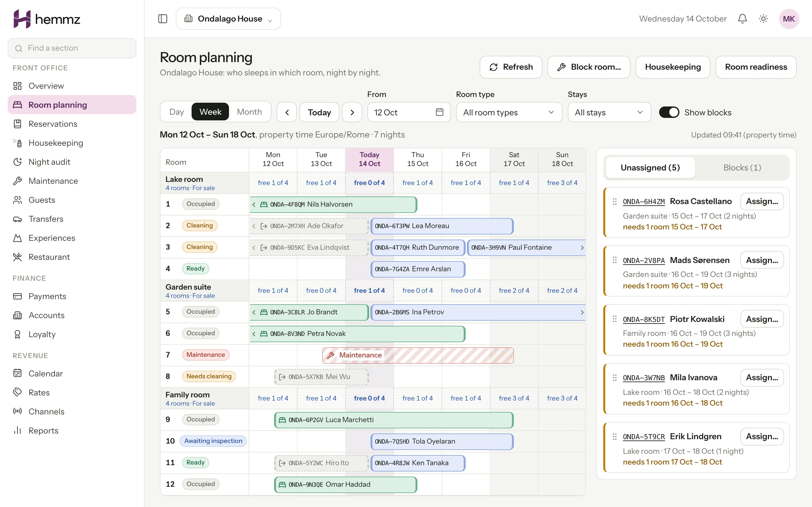Assign a room to Mads Sørensen
This screenshot has height=507, width=812.
[x=762, y=260]
